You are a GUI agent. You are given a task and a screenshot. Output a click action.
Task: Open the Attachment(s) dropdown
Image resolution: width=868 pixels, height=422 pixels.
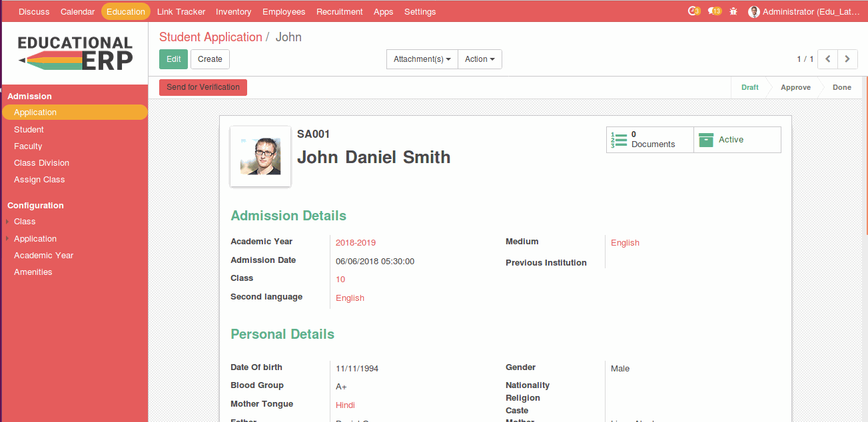click(x=422, y=59)
